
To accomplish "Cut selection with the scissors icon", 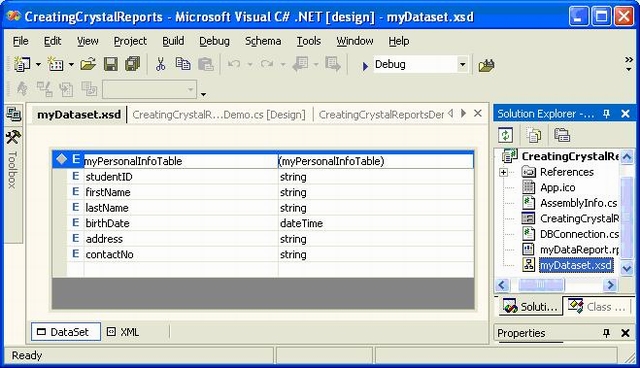I will (x=160, y=64).
